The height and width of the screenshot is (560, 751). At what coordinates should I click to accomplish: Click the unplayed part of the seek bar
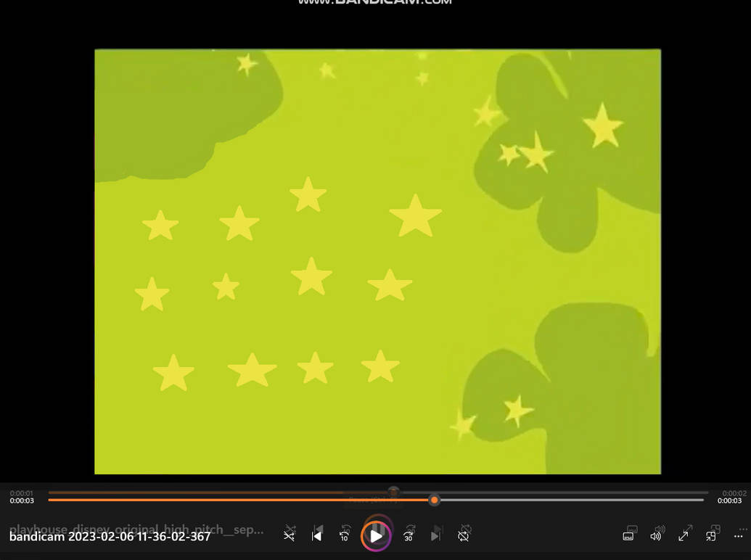point(571,501)
